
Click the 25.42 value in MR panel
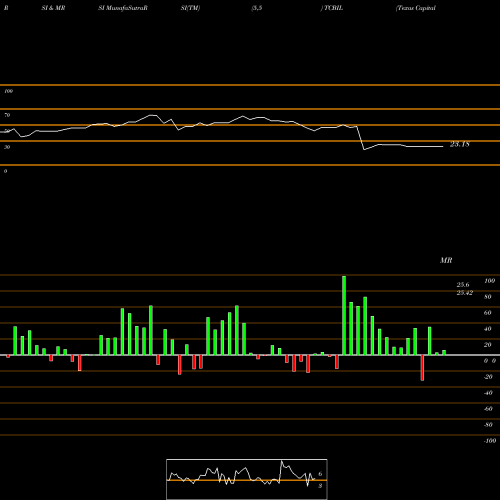click(x=464, y=293)
